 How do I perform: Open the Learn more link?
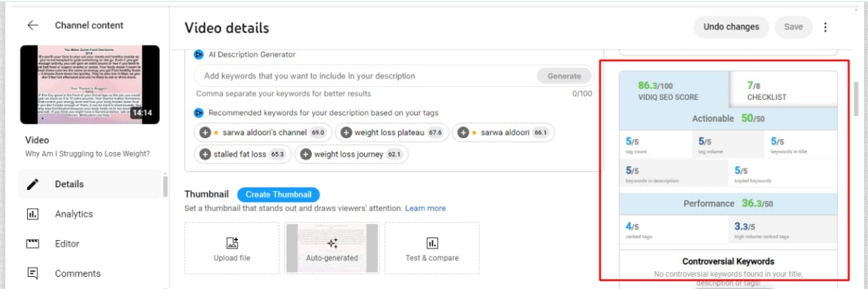coord(425,208)
